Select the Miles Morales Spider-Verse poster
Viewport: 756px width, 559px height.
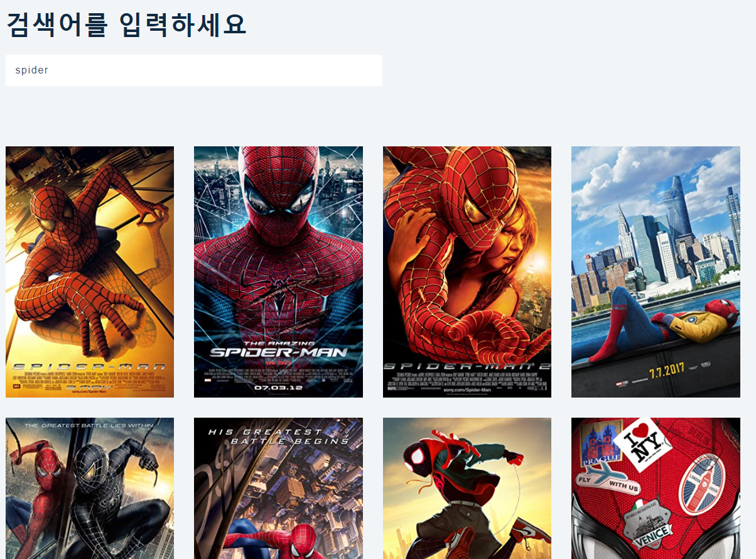click(x=467, y=488)
